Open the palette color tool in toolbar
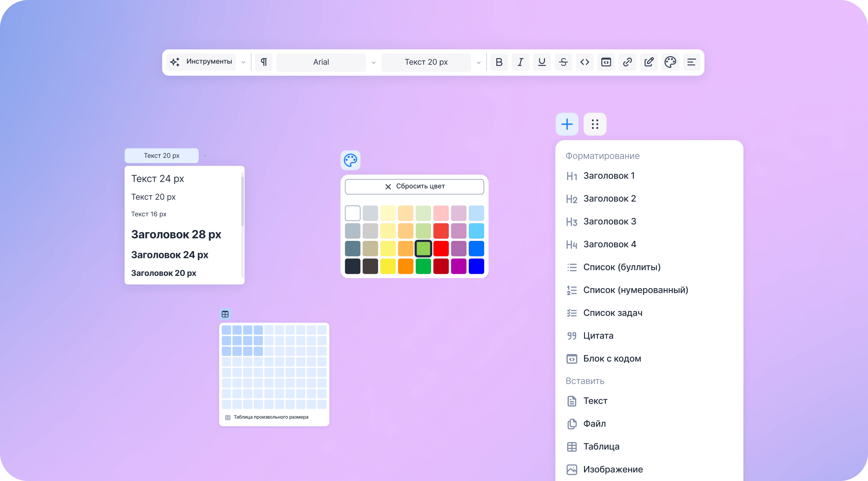868x481 pixels. 670,62
